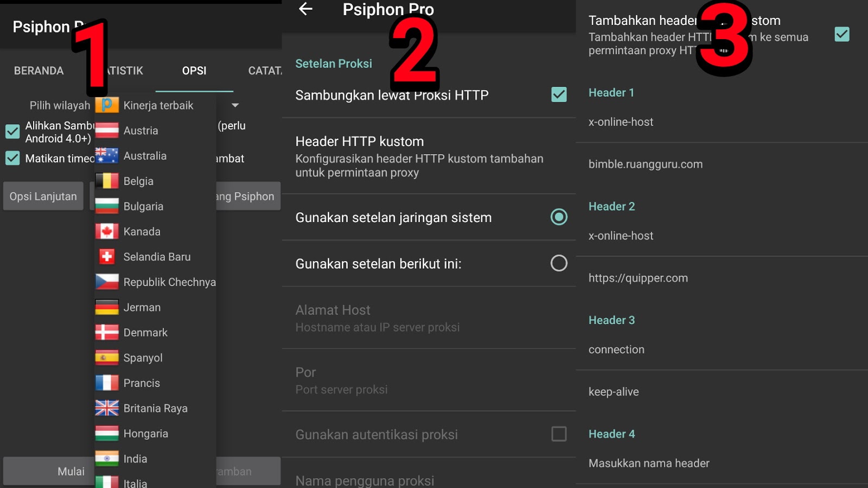868x488 pixels.
Task: Toggle 'Matikan timeout' checkbox
Action: click(x=12, y=158)
